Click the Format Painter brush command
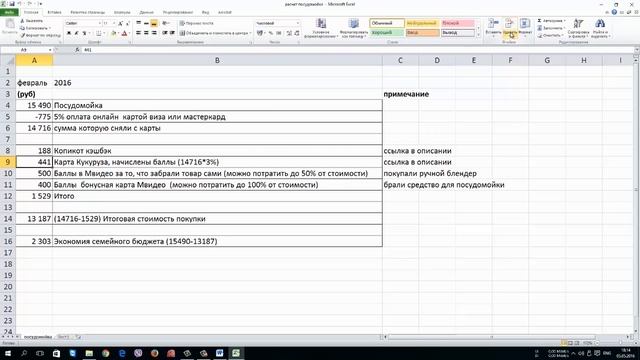 [x=40, y=36]
